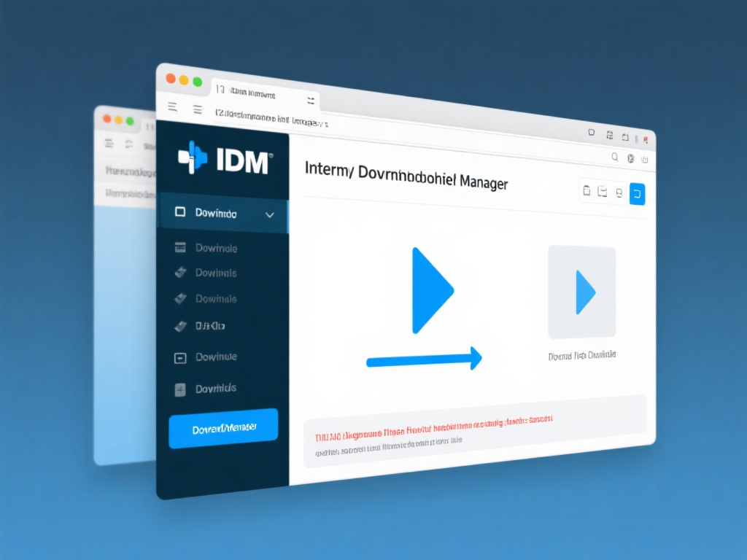Open the gray play thumbnail tile
Image resolution: width=747 pixels, height=560 pixels.
[581, 292]
